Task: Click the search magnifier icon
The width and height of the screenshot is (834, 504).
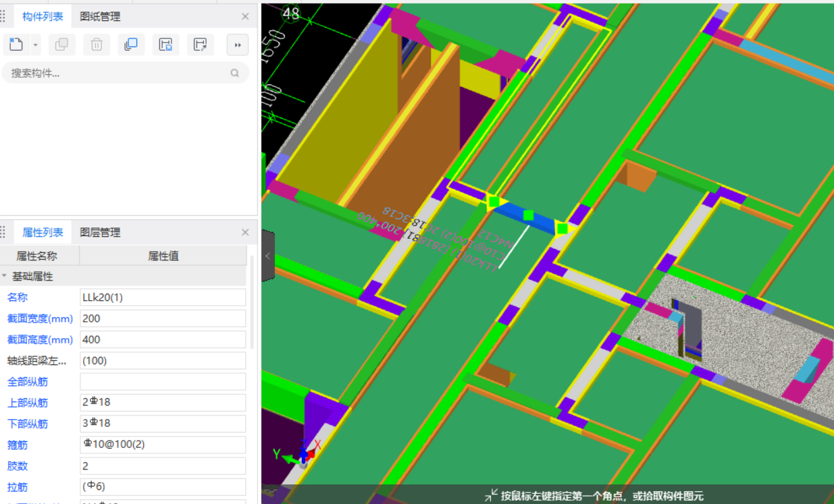Action: tap(235, 73)
